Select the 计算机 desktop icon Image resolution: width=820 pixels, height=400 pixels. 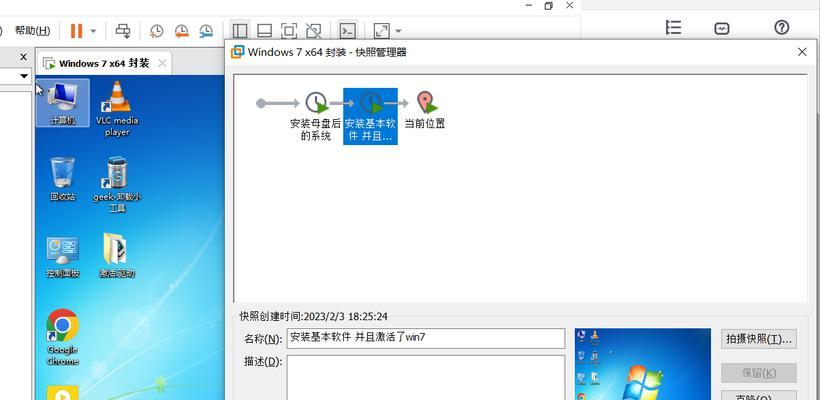(63, 103)
